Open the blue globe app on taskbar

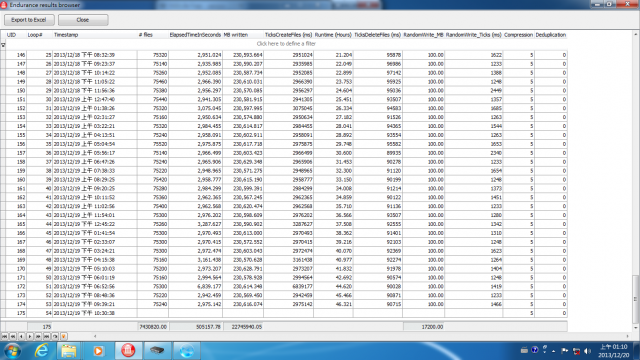pyautogui.click(x=187, y=351)
